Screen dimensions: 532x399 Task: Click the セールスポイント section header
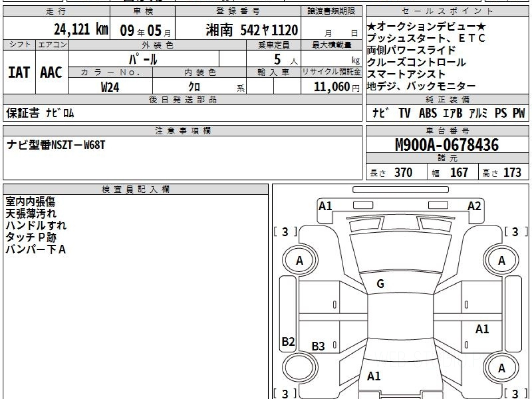447,12
